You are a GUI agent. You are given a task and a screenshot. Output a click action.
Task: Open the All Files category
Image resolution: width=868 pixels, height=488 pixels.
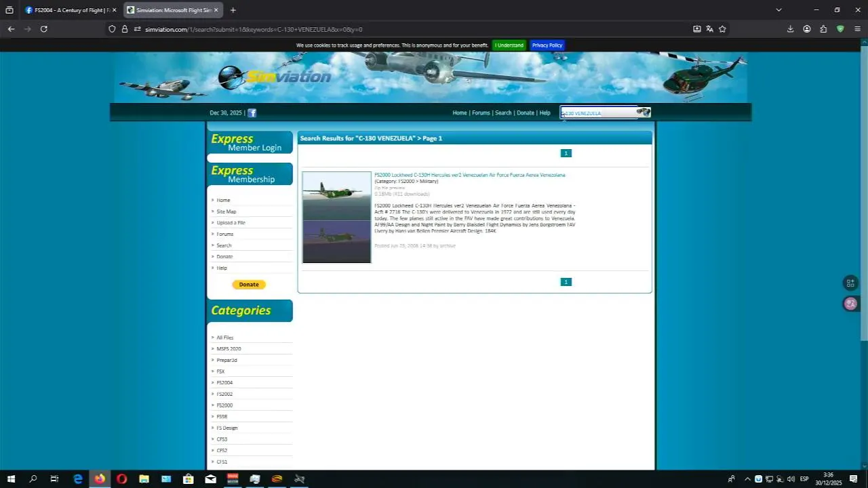(224, 338)
